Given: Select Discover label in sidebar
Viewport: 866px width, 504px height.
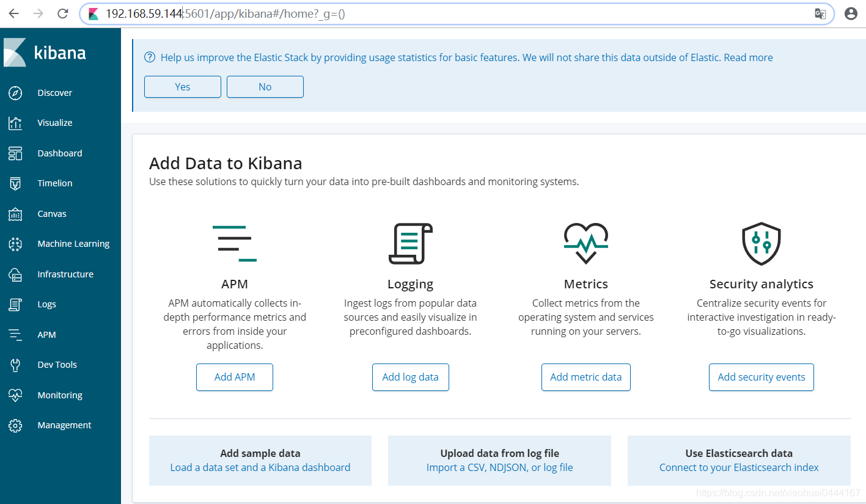Looking at the screenshot, I should click(x=55, y=93).
